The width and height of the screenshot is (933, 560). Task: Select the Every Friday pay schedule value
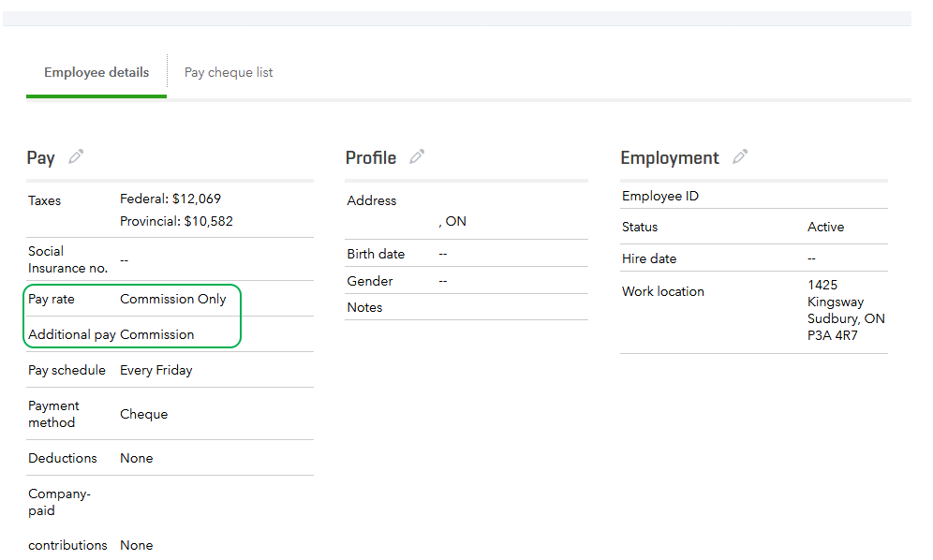pyautogui.click(x=156, y=370)
